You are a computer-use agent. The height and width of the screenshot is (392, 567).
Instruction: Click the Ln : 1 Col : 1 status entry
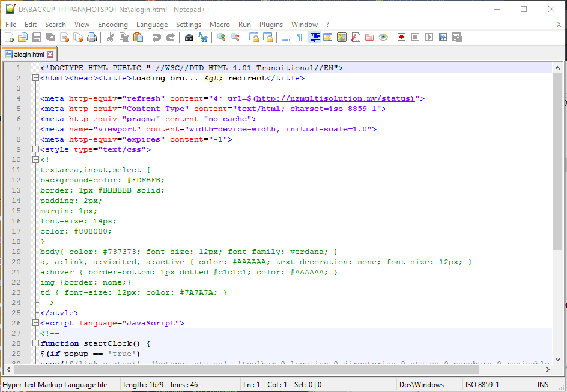point(265,385)
